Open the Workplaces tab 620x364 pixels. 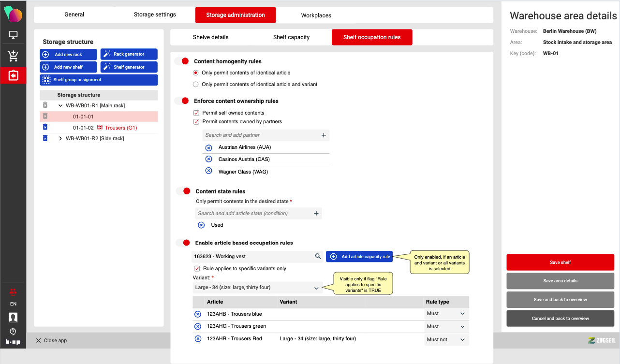[316, 15]
